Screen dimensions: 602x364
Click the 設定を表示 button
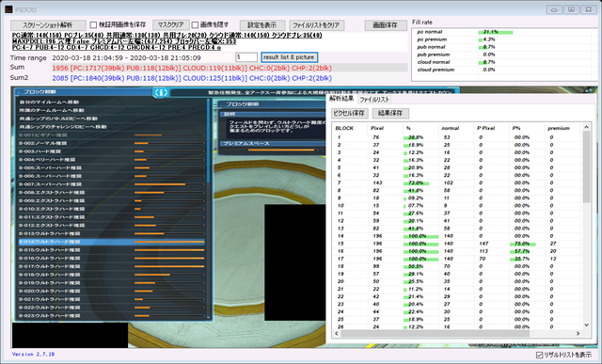click(262, 25)
